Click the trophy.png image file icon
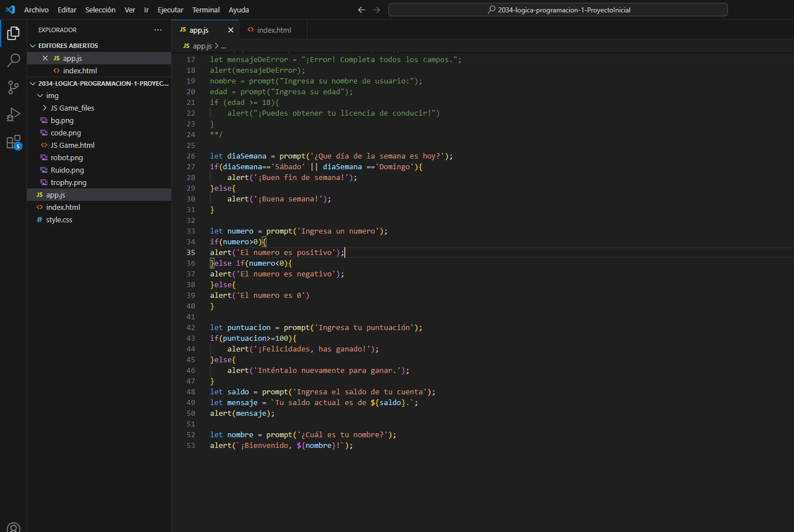The image size is (794, 532). [44, 182]
